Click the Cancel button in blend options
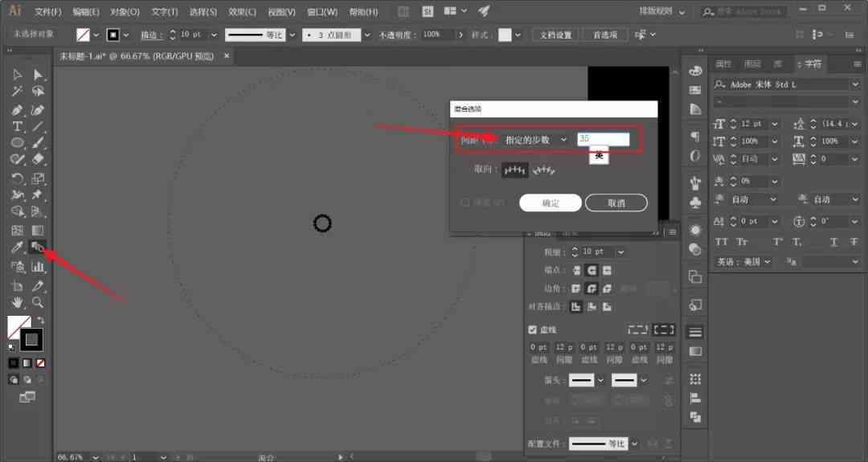Image resolution: width=868 pixels, height=462 pixels. pyautogui.click(x=616, y=203)
